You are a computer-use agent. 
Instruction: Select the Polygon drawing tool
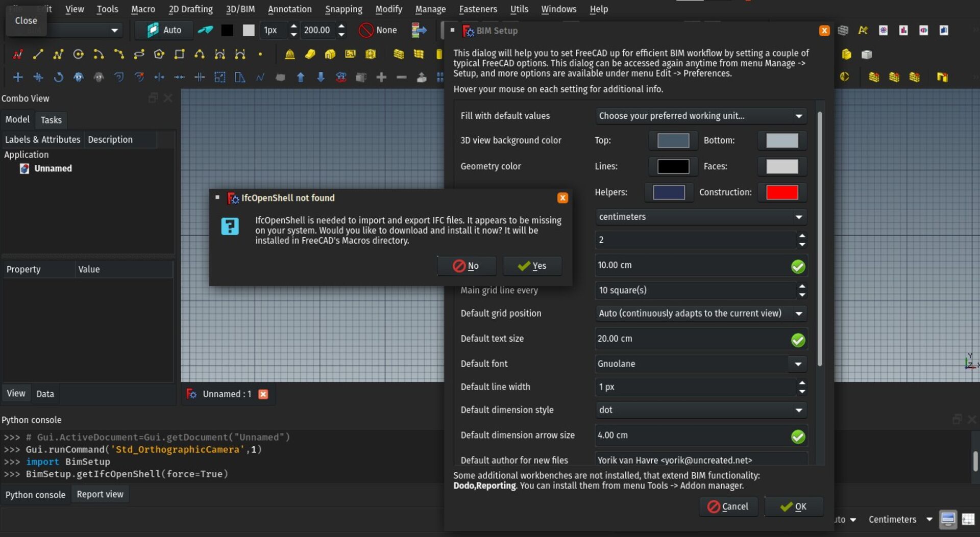pyautogui.click(x=159, y=54)
